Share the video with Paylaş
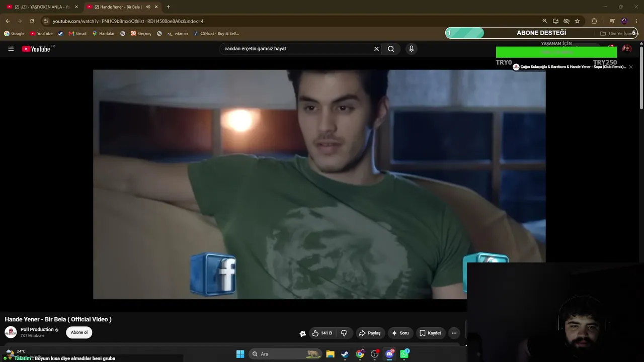The width and height of the screenshot is (644, 362). [370, 333]
